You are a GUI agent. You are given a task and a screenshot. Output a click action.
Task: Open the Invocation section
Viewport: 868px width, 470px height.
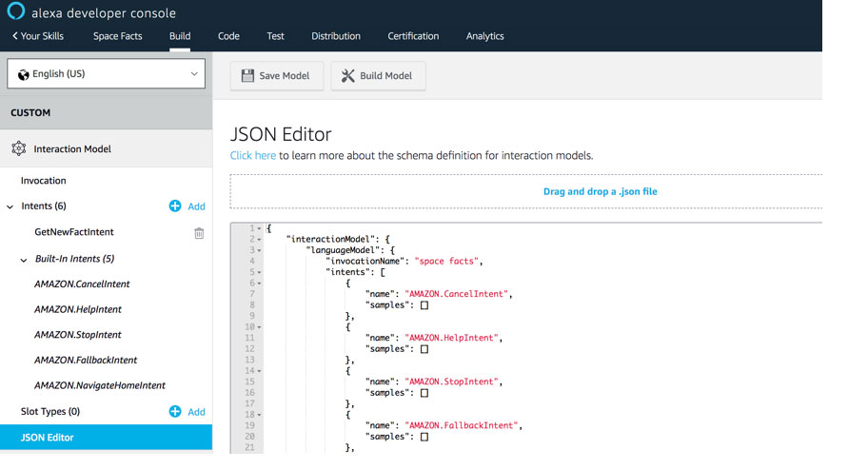[x=43, y=181]
